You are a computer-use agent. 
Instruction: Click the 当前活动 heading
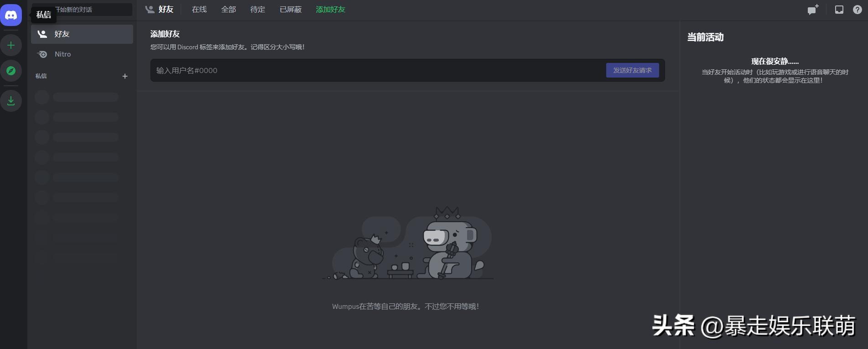[705, 37]
